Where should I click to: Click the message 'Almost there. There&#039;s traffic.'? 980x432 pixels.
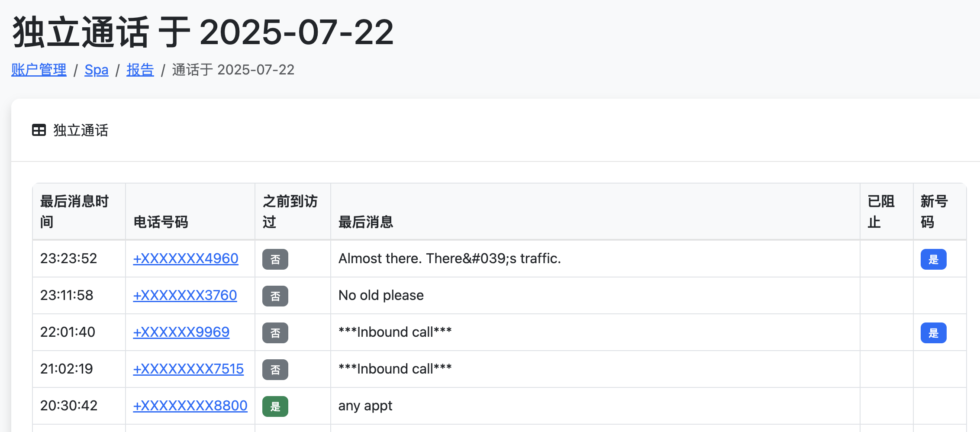click(450, 258)
